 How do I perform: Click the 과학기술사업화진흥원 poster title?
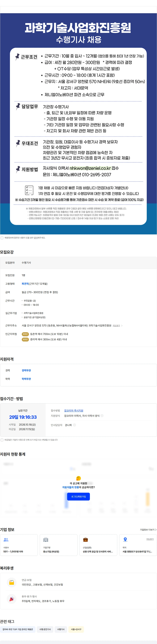click(78, 27)
